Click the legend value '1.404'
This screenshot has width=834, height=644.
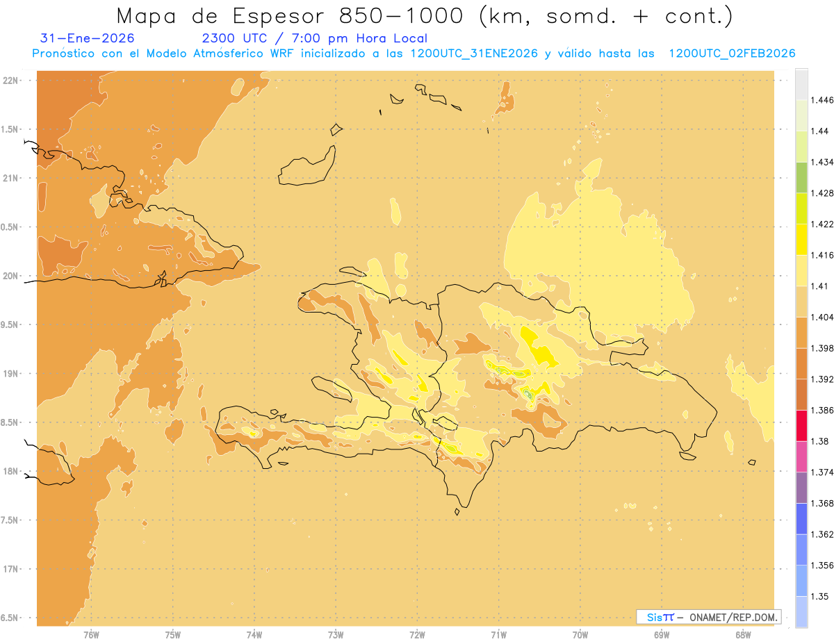tap(824, 317)
